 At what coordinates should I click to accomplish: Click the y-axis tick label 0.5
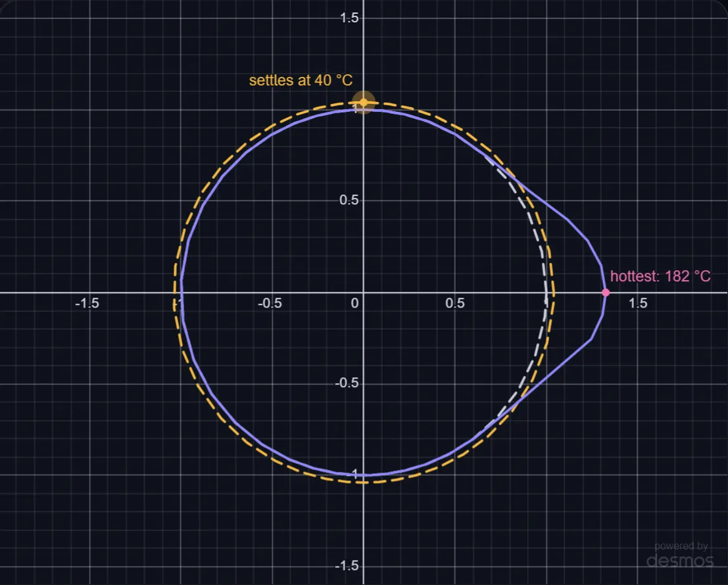click(349, 200)
